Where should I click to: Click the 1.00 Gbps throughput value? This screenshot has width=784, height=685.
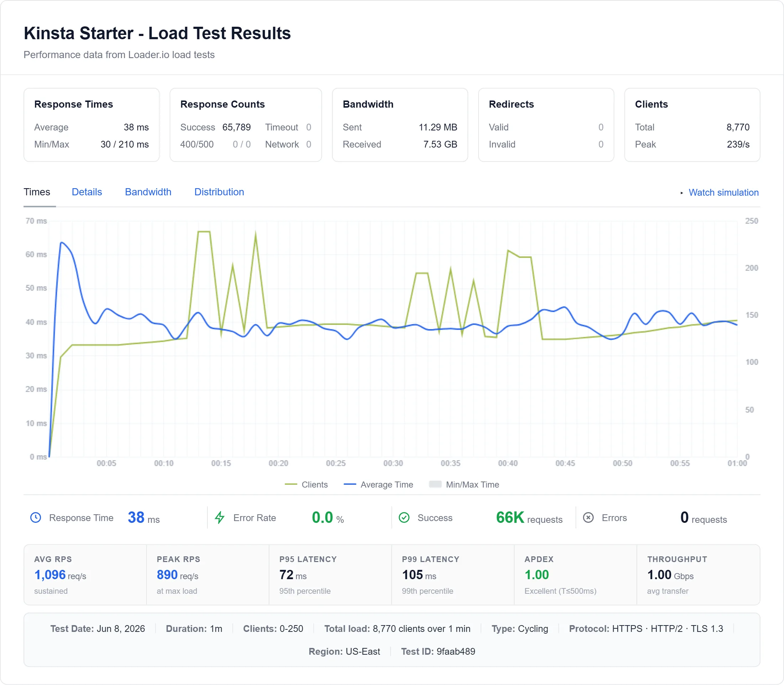(x=670, y=575)
